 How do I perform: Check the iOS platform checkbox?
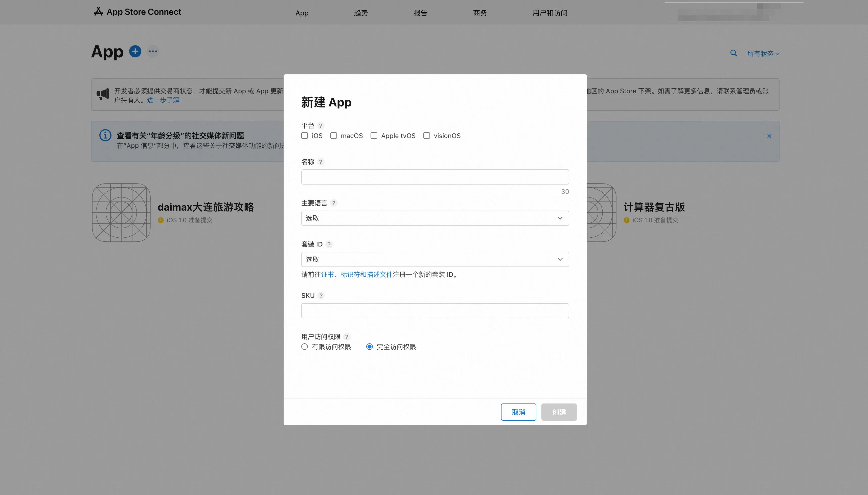pos(305,136)
